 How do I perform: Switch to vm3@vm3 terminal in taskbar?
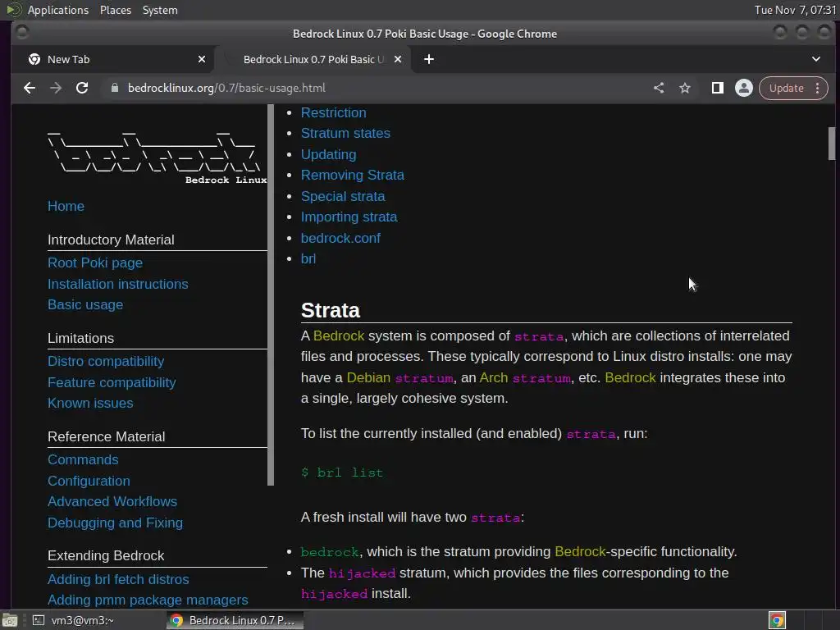72,620
